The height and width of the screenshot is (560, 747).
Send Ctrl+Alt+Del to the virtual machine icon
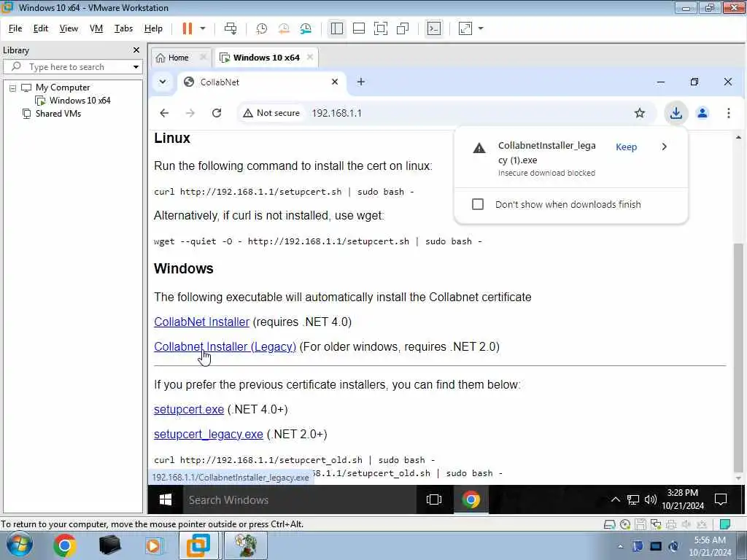[x=231, y=28]
